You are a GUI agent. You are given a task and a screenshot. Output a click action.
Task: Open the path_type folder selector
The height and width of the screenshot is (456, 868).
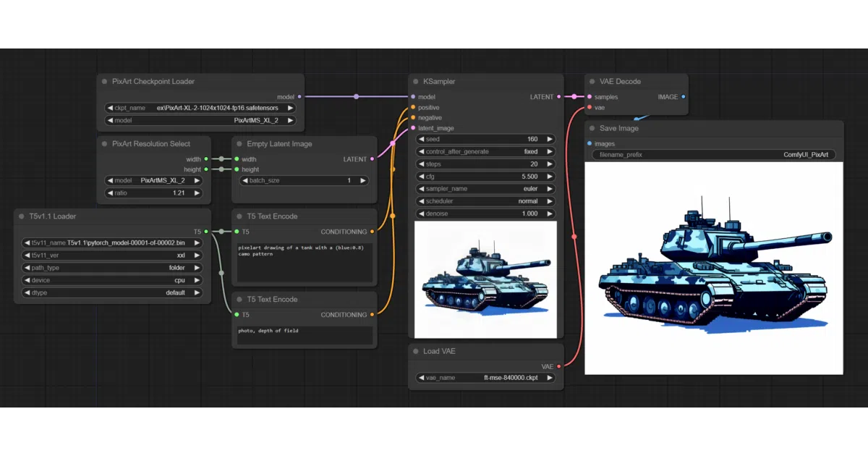113,268
